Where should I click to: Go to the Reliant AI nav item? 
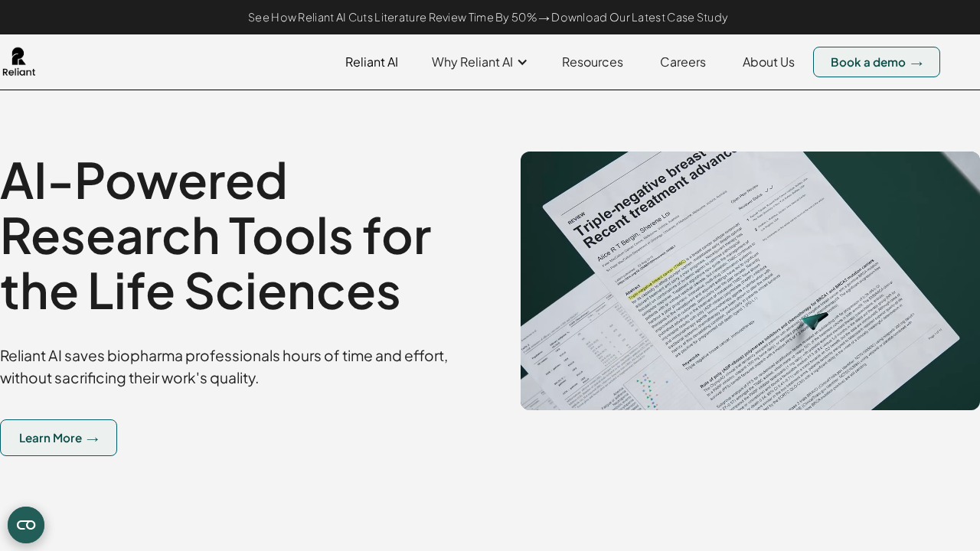tap(371, 62)
